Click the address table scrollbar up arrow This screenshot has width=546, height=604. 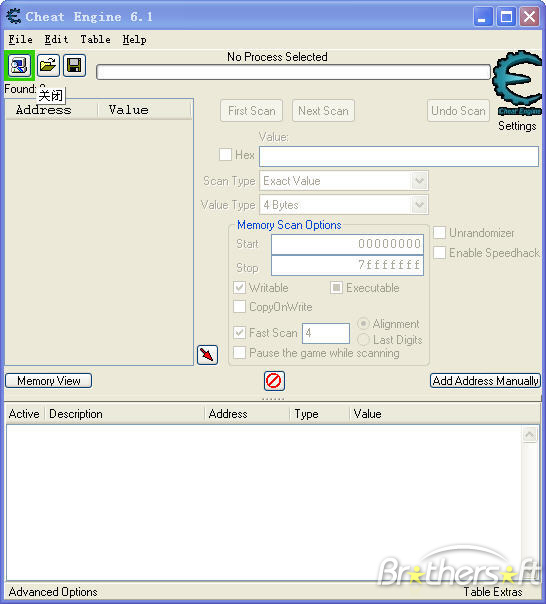(x=530, y=435)
